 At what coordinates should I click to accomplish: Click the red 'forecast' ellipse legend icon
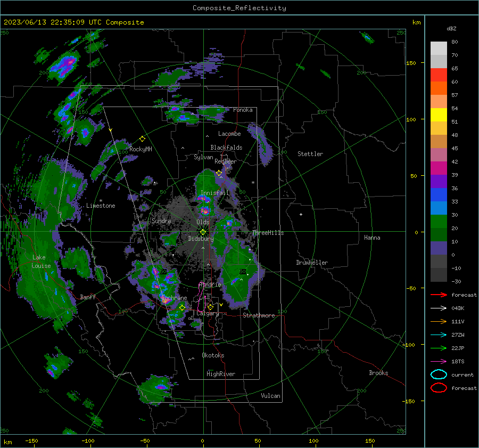pyautogui.click(x=439, y=388)
